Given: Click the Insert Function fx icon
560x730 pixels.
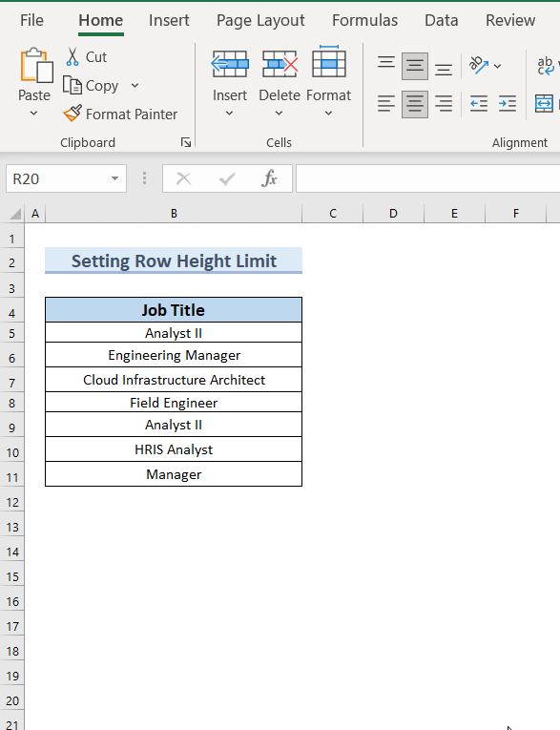Looking at the screenshot, I should [x=270, y=178].
